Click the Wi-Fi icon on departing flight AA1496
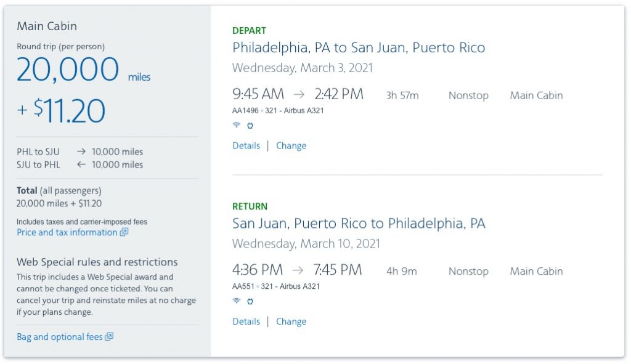The width and height of the screenshot is (631, 364). 237,125
